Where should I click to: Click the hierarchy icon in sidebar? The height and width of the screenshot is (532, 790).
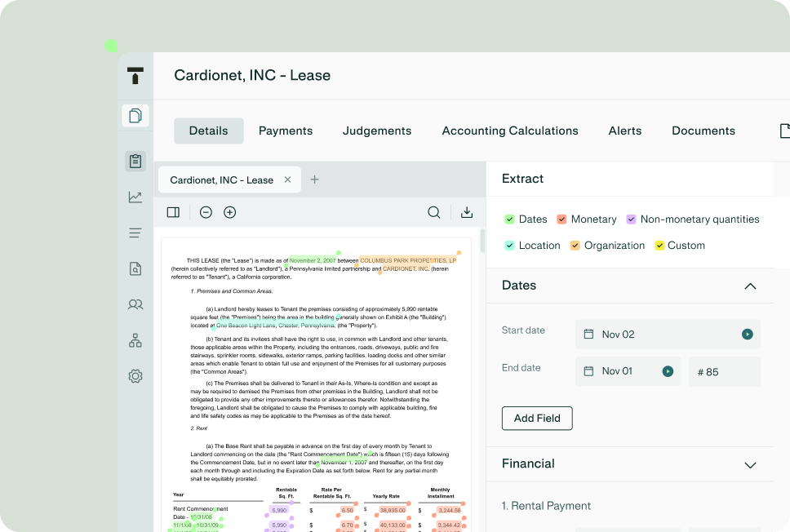point(135,340)
